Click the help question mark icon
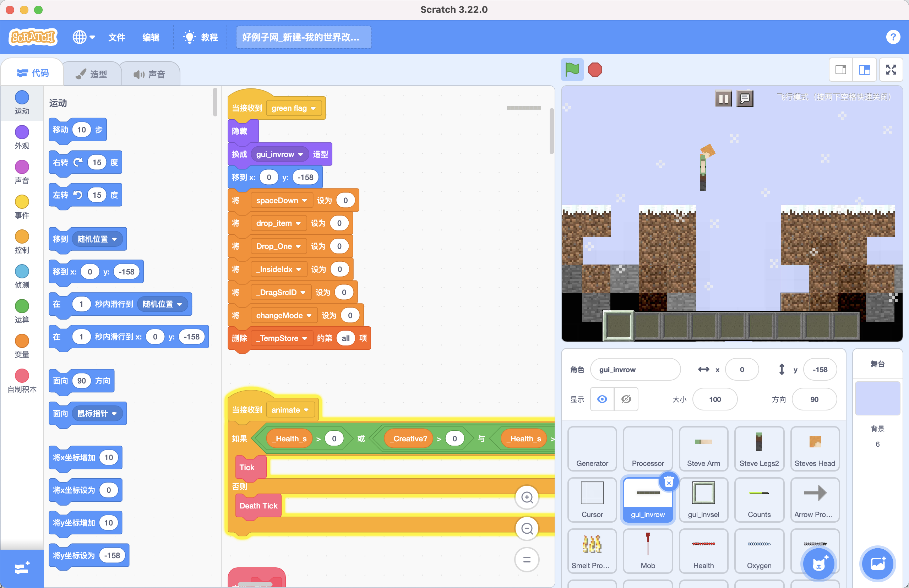Image resolution: width=909 pixels, height=588 pixels. point(893,37)
